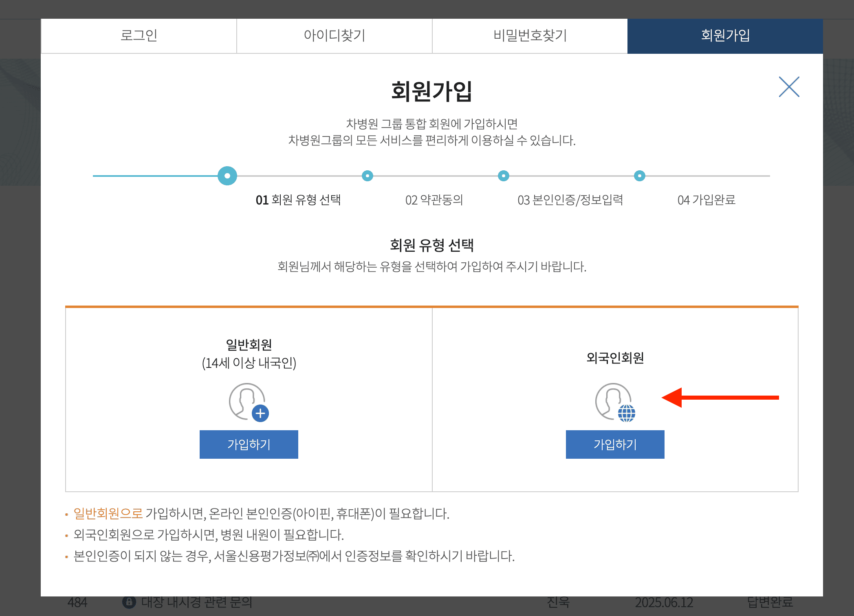This screenshot has width=854, height=616.
Task: Click the blue plus badge on avatar
Action: [x=260, y=414]
